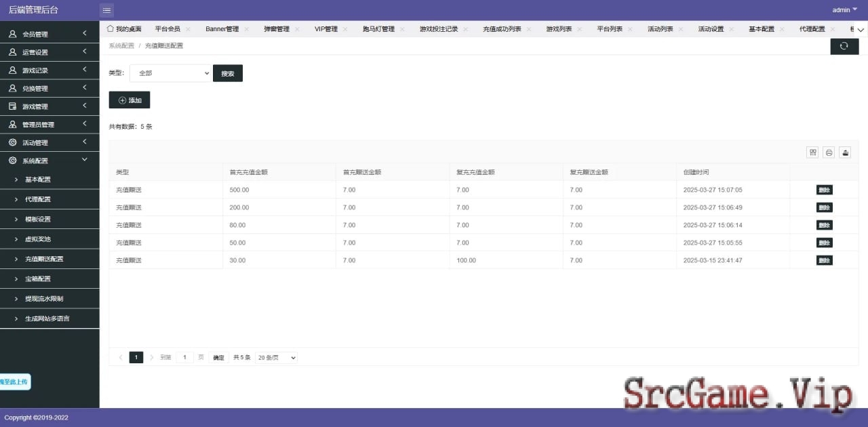This screenshot has height=427, width=868.
Task: Click the table print icon
Action: point(829,152)
